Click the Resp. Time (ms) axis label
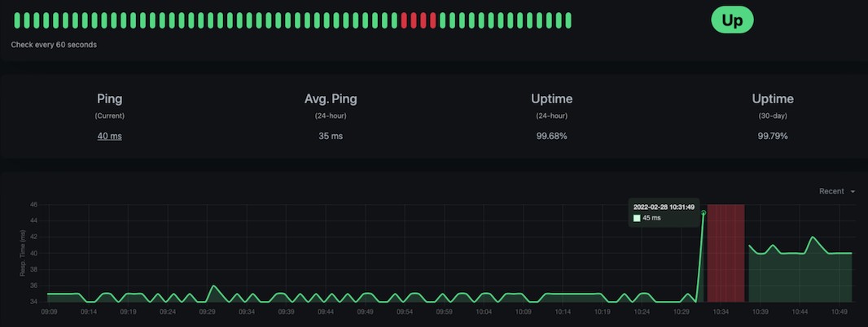The height and width of the screenshot is (327, 868). [x=23, y=253]
